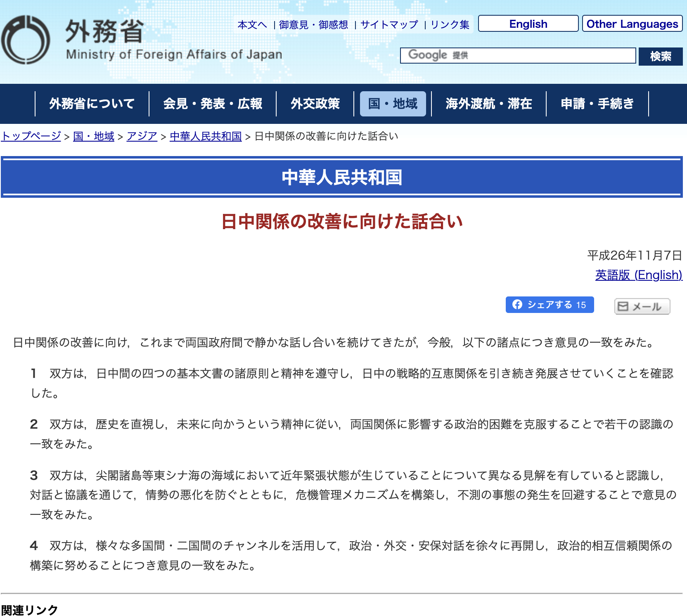
Task: Select the 外交政策 navigation tab
Action: pyautogui.click(x=315, y=104)
